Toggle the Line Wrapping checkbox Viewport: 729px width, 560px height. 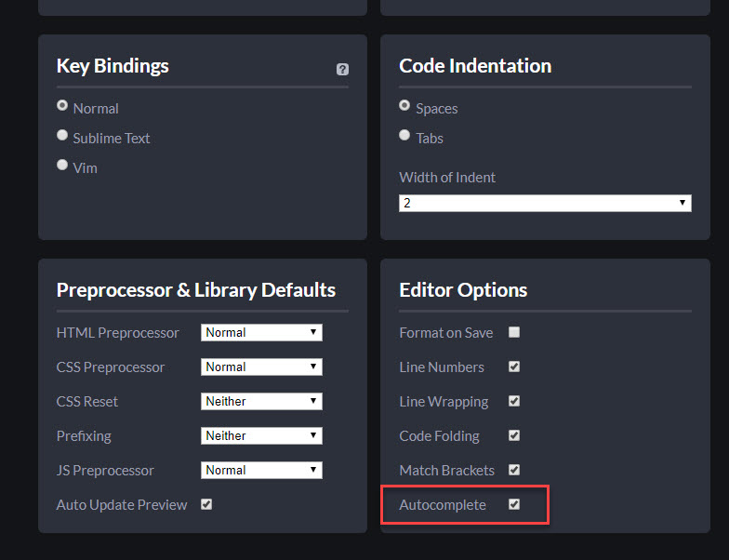(514, 401)
